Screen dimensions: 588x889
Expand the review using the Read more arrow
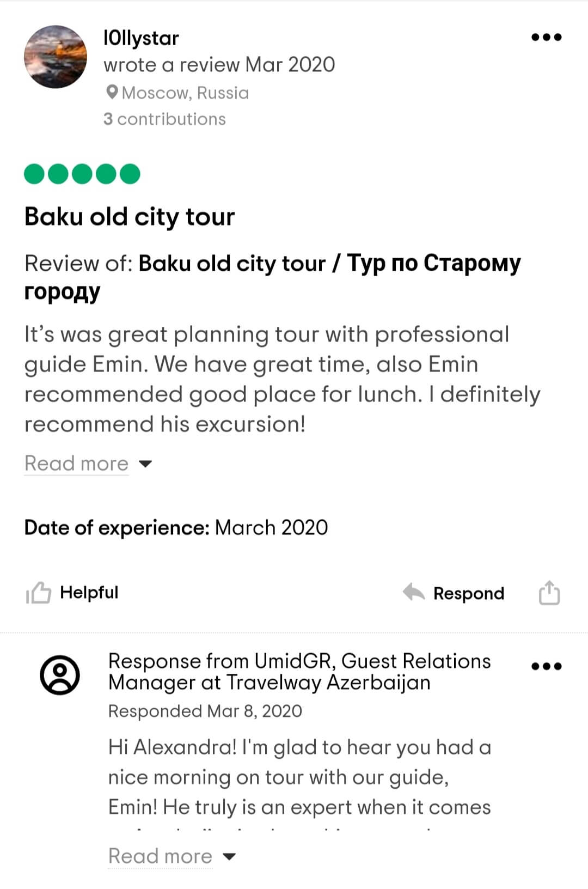145,464
